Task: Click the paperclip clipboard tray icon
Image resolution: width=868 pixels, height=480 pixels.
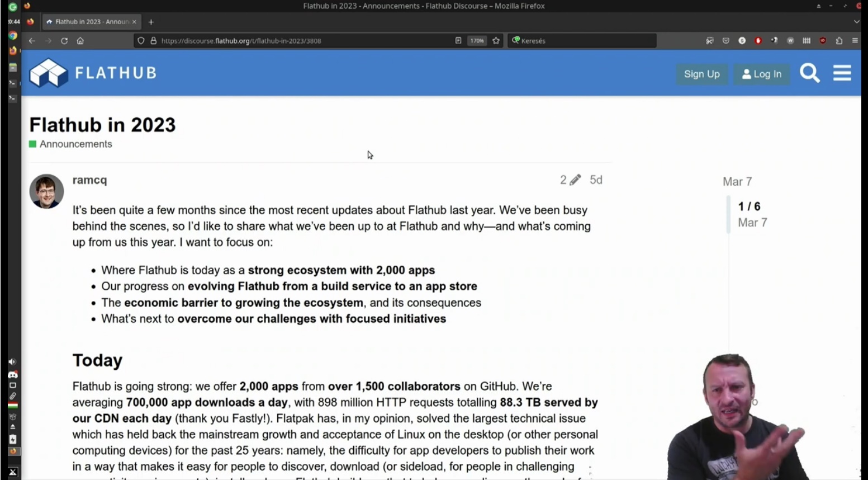Action: coord(12,396)
